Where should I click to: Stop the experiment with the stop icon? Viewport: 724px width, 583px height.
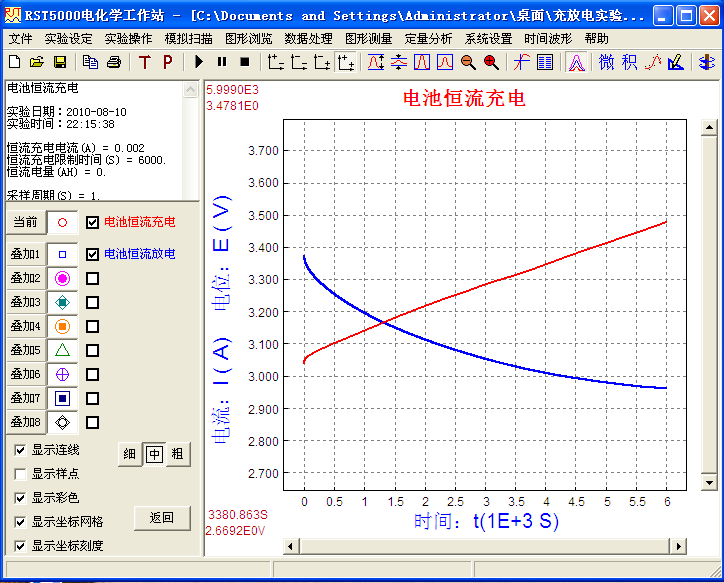245,62
